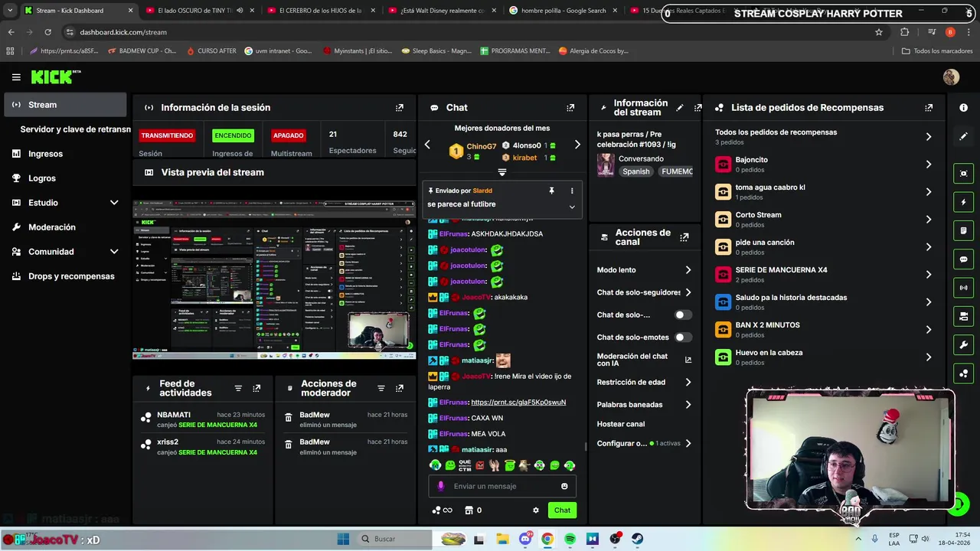Screen dimensions: 980x551
Task: Click the purple microphone icon in chat input
Action: click(440, 486)
